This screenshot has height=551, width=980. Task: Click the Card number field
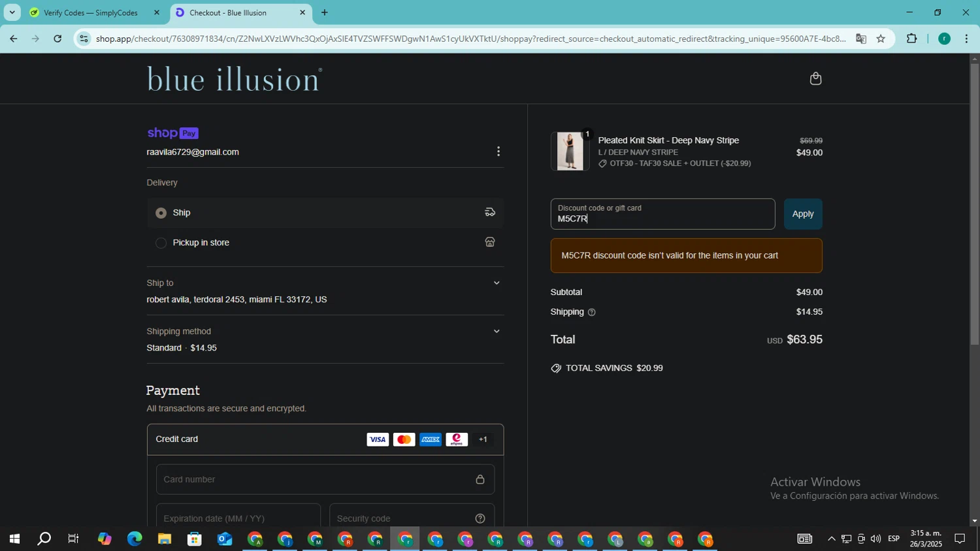(x=325, y=479)
